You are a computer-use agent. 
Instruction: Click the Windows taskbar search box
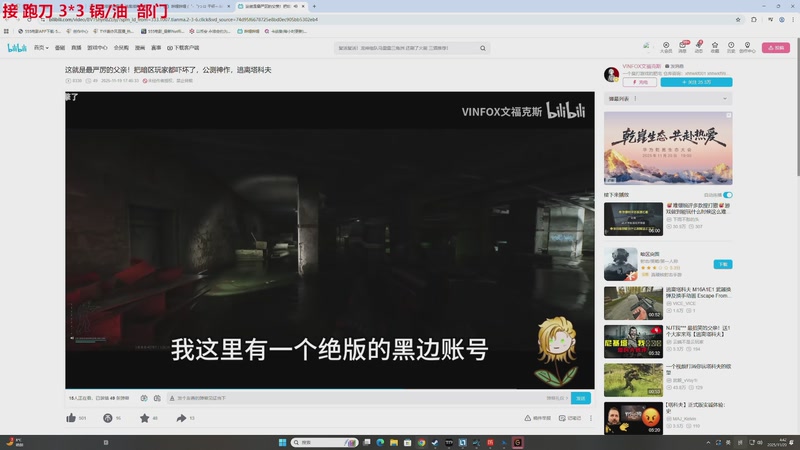(324, 442)
